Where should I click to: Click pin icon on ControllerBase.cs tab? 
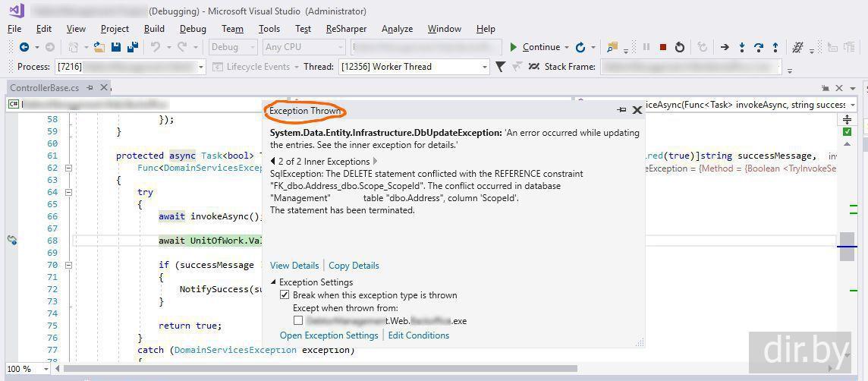point(90,87)
